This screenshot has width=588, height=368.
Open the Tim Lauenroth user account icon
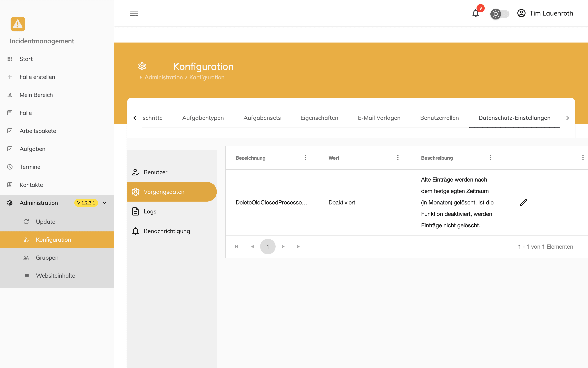click(x=521, y=13)
